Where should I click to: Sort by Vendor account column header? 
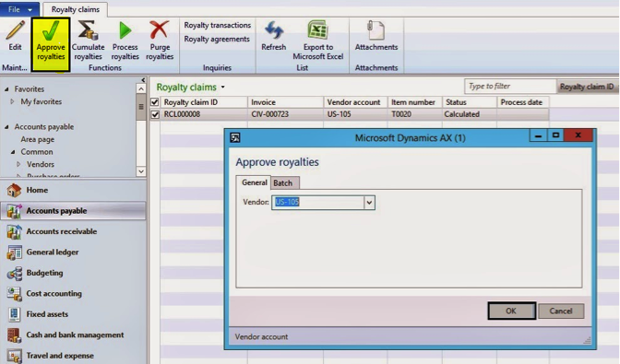point(355,102)
